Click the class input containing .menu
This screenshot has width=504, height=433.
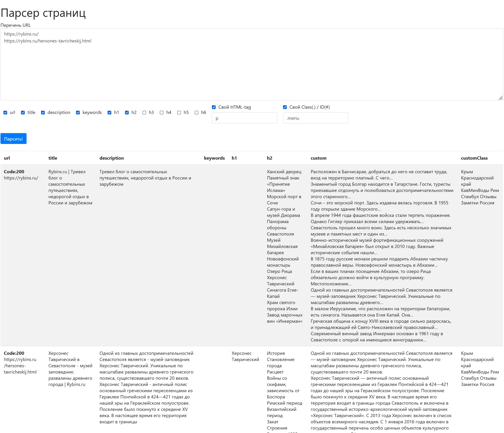[315, 118]
